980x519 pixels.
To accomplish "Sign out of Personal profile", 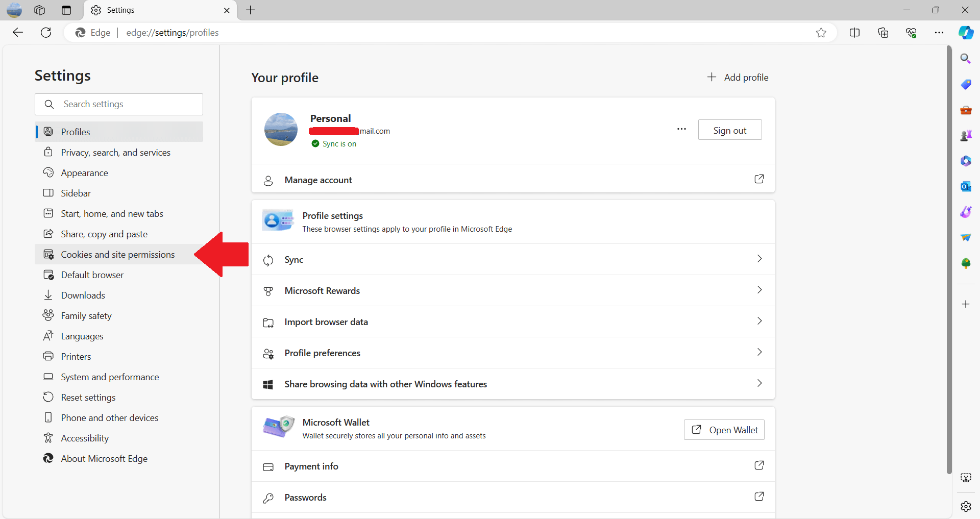I will pos(730,130).
